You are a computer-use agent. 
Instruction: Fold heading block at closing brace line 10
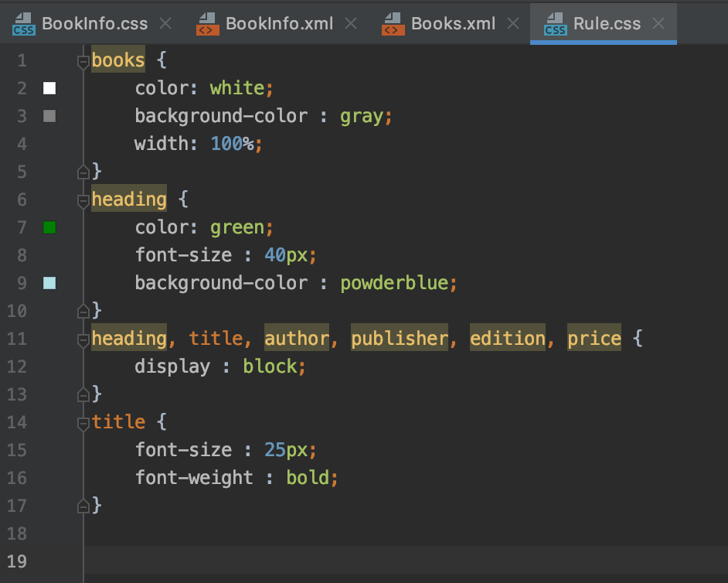(x=83, y=311)
